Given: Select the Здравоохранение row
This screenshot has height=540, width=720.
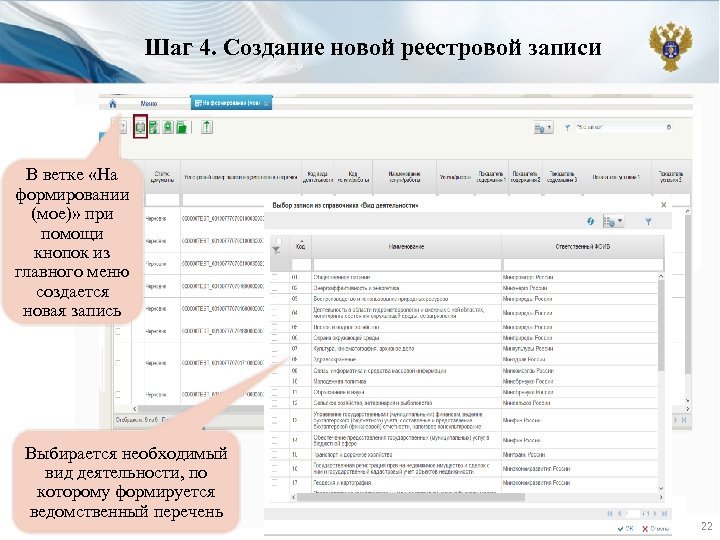Looking at the screenshot, I should point(464,360).
